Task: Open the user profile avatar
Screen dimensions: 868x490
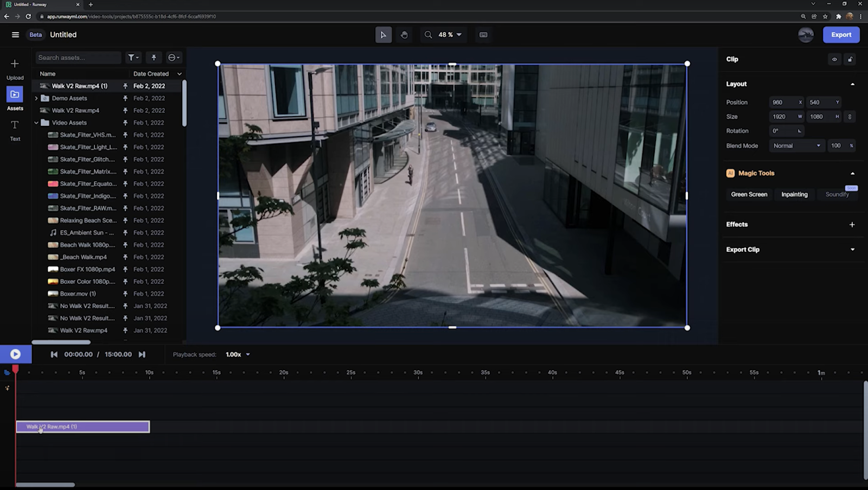Action: 806,35
